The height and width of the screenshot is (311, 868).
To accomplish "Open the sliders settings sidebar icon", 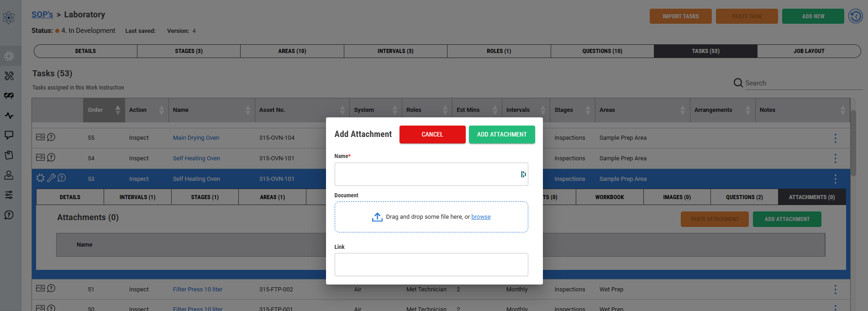I will click(9, 195).
